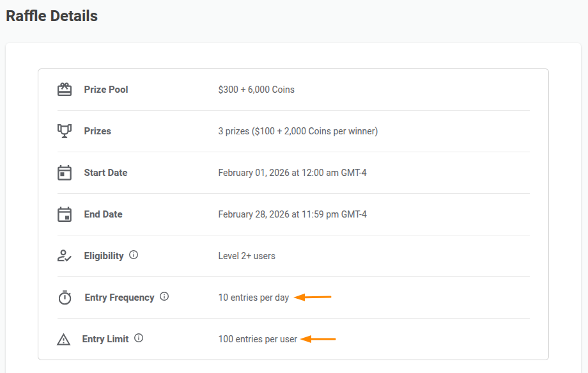The width and height of the screenshot is (588, 373).
Task: Open the info icon next to Eligibility
Action: point(134,255)
